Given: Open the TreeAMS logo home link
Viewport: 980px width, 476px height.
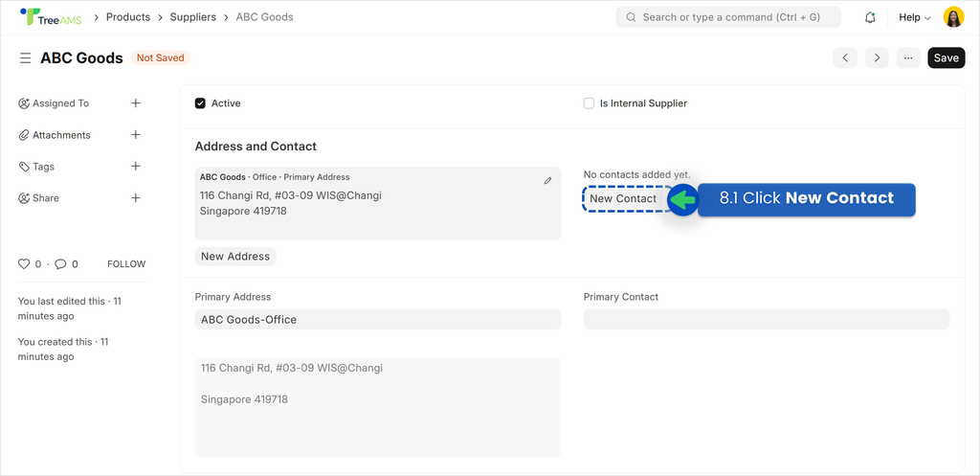Looking at the screenshot, I should tap(51, 17).
